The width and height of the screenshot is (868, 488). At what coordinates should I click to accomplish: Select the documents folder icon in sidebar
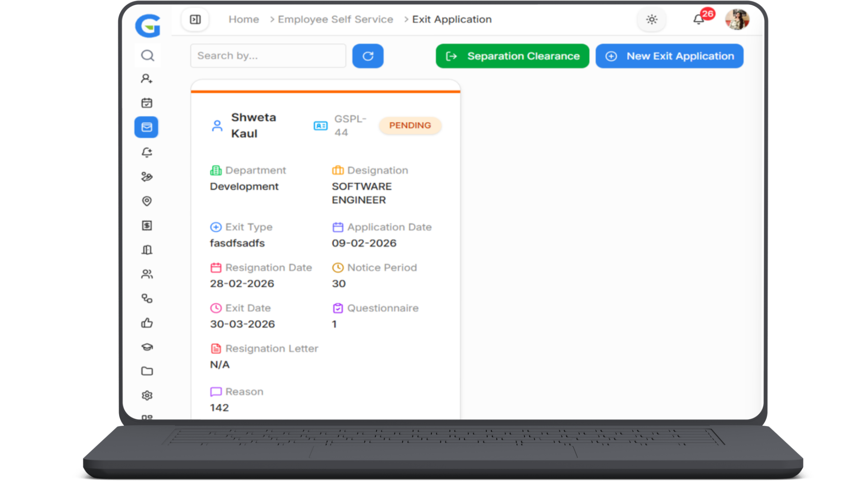point(147,371)
